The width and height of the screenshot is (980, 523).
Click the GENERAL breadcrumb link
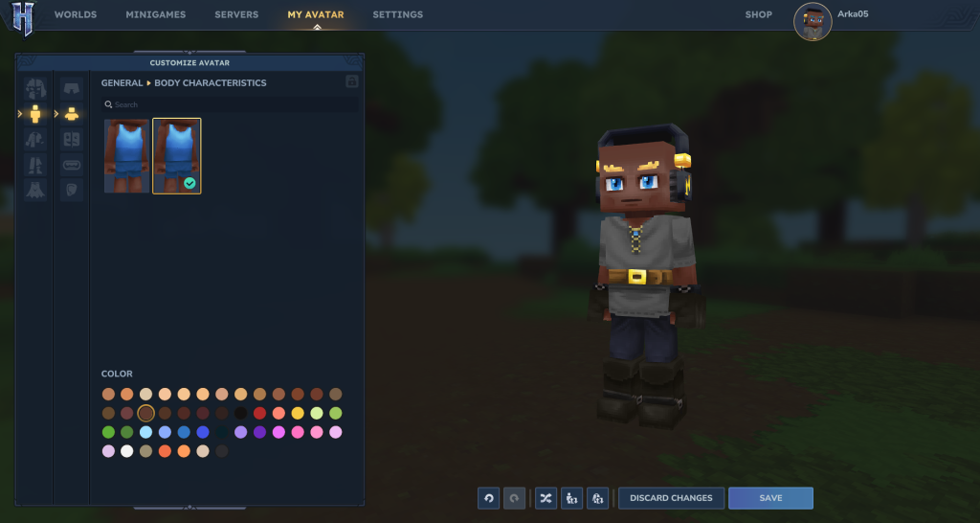coord(122,82)
